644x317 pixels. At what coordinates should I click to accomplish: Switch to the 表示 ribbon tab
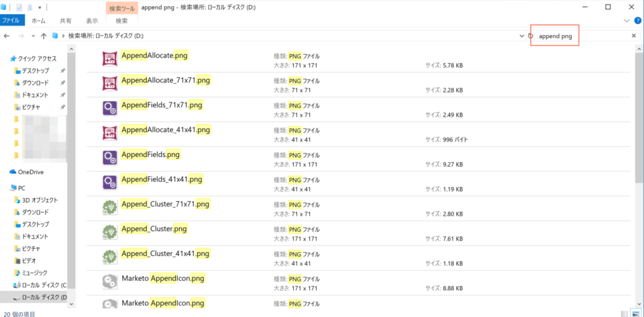[x=91, y=21]
